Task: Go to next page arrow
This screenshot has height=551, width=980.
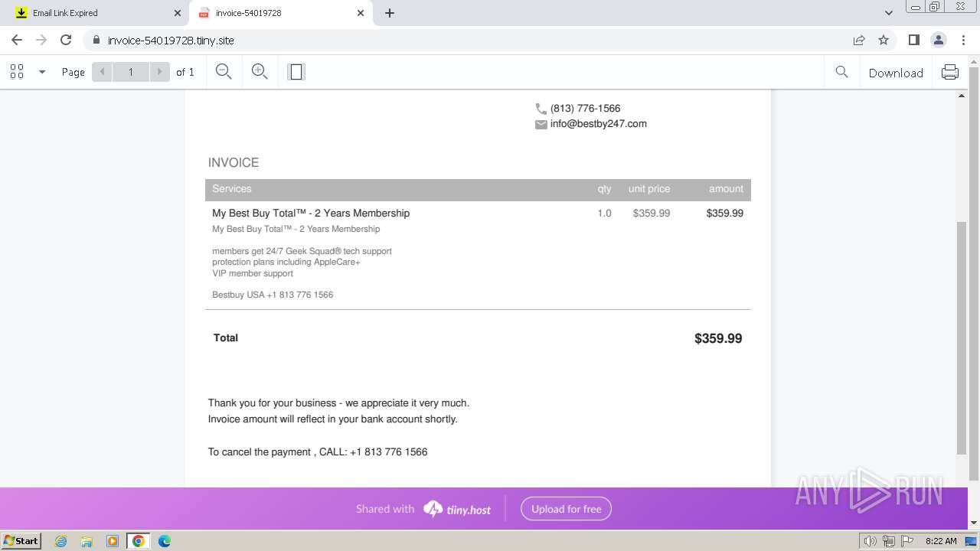Action: [x=159, y=72]
